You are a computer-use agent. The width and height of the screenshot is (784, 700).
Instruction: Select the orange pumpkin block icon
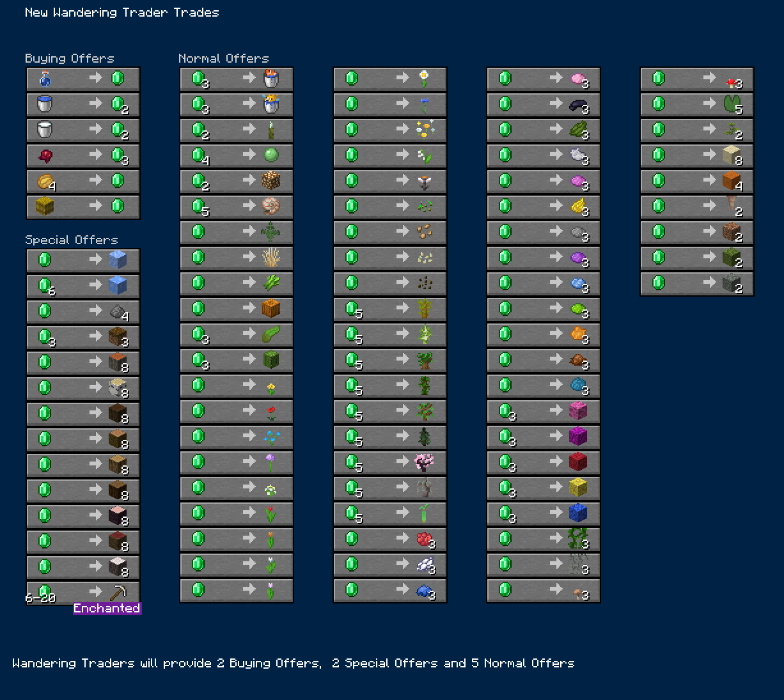pyautogui.click(x=271, y=309)
